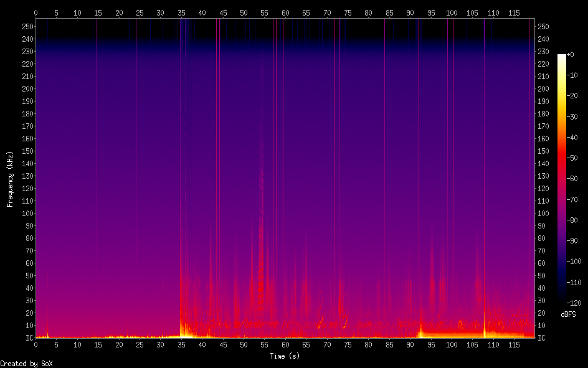Click the "Frequency (kHz)" axis label
Screen dimensions: 588x368
(10, 178)
